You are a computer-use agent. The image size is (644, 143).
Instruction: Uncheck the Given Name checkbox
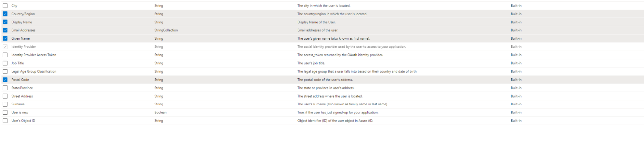(5, 38)
